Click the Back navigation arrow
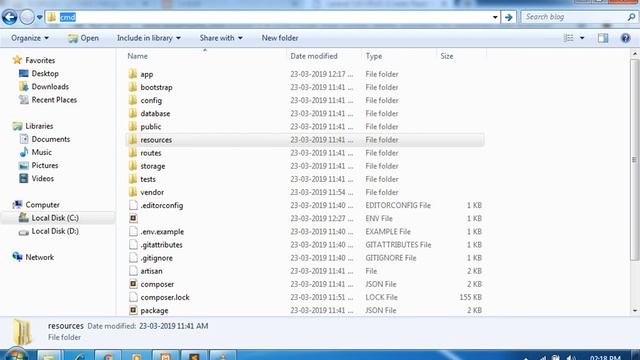The image size is (640, 360). pos(9,17)
